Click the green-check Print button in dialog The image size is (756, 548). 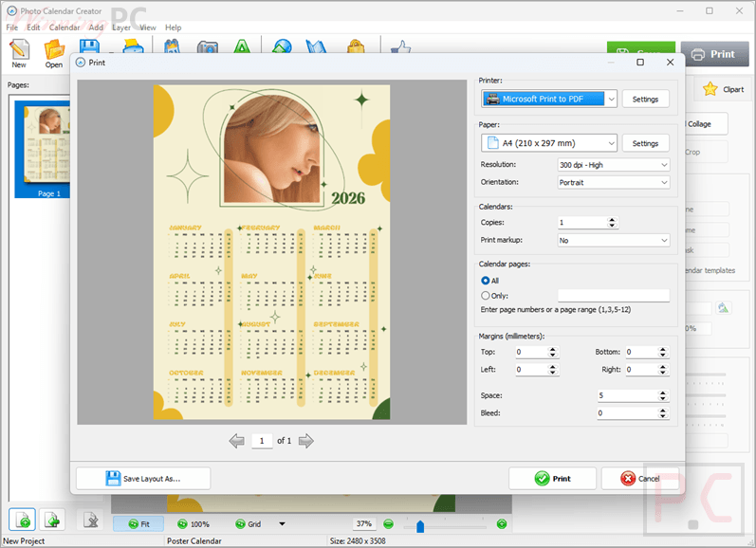(553, 479)
